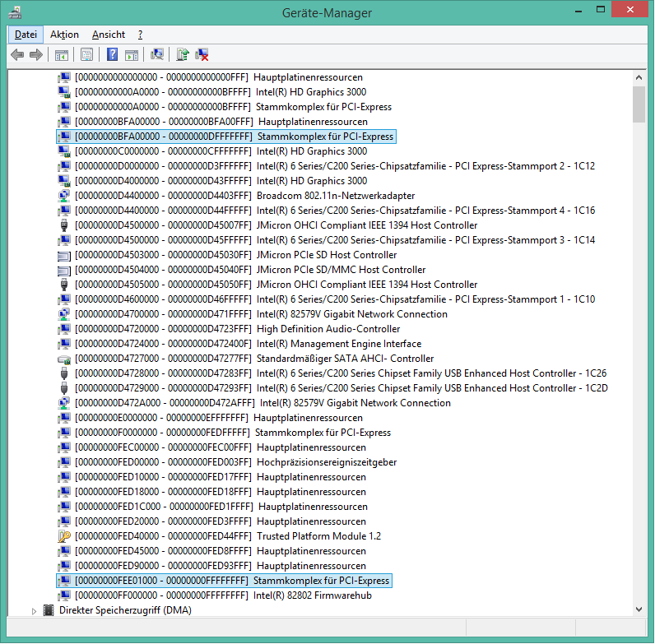Screen dimensions: 655x644
Task: Select Stammkomplex für PCI-Express at 000A0000 - 000BFFFF
Action: 233,107
